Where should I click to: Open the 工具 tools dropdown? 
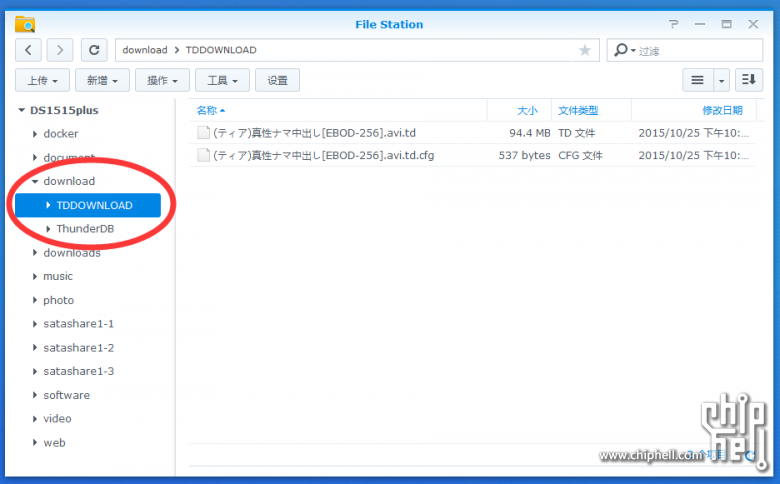tap(222, 80)
